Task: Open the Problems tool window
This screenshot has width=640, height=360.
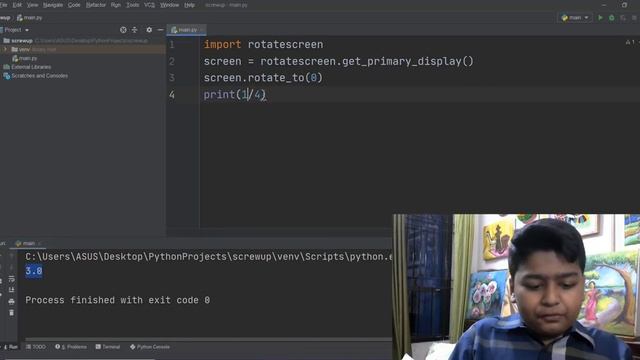Action: 71,347
